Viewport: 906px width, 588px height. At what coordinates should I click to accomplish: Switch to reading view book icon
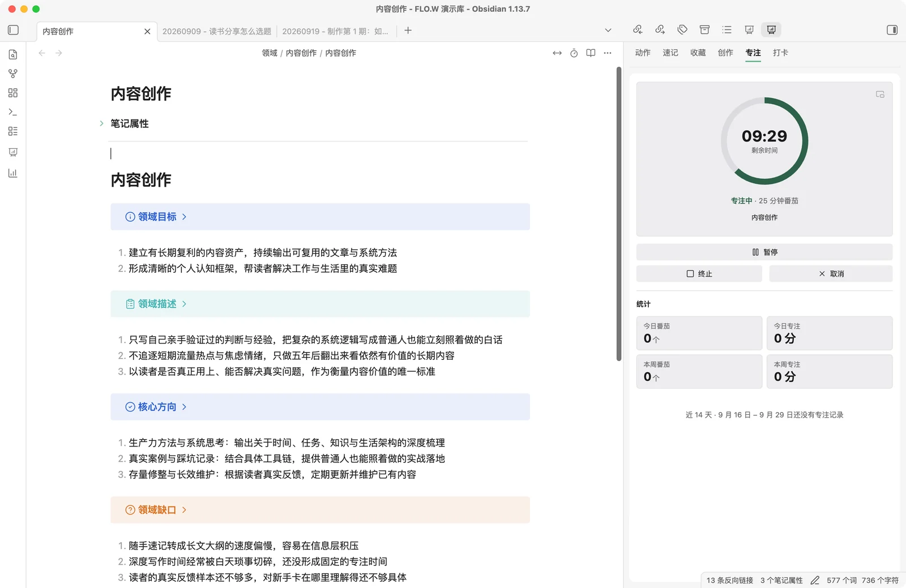[591, 53]
